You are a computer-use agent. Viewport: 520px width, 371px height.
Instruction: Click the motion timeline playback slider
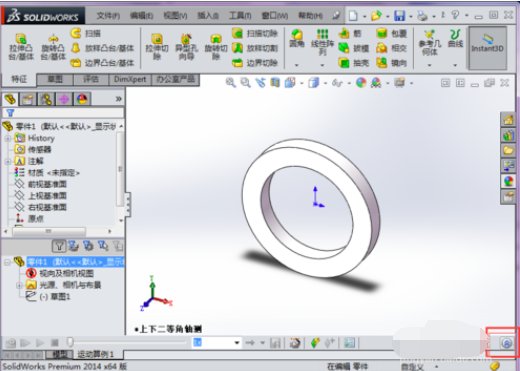[70, 342]
